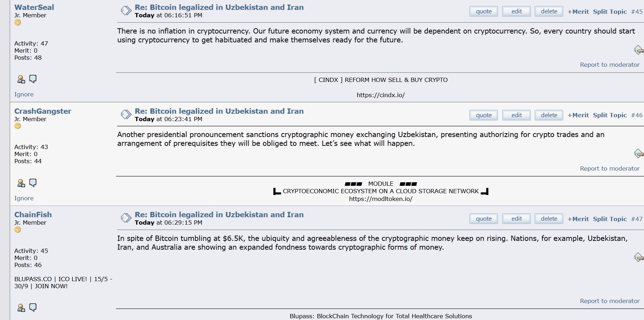Screen dimensions: 644x320
Task: Open WaterSeal's profile icon
Action: 21,79
